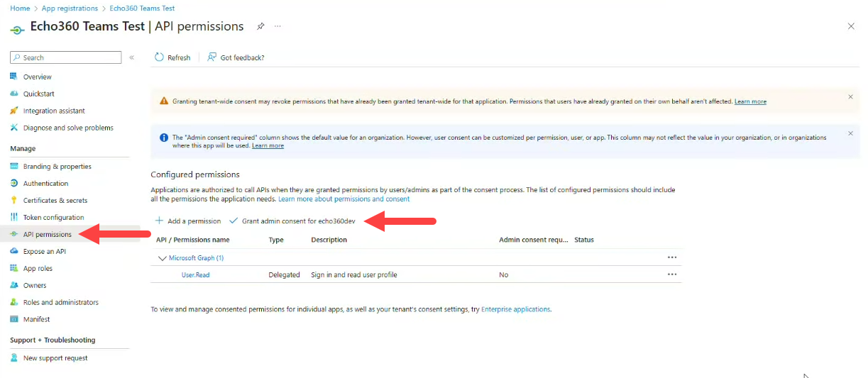Go to Home breadcrumb
The width and height of the screenshot is (868, 378).
point(20,8)
